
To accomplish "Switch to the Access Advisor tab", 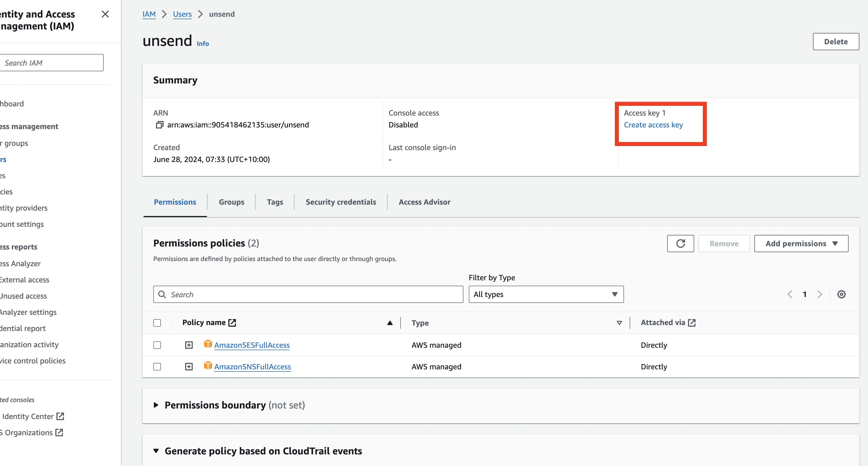I will click(x=424, y=202).
